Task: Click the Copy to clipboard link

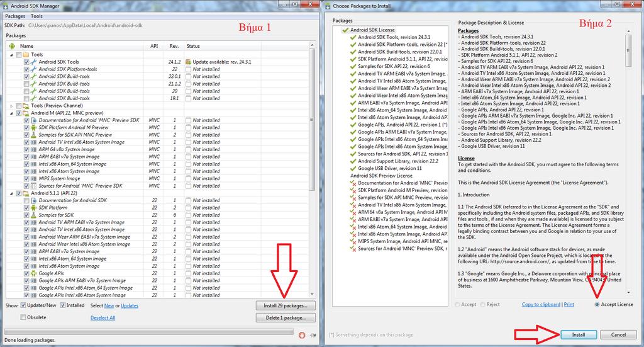Action: 541,305
